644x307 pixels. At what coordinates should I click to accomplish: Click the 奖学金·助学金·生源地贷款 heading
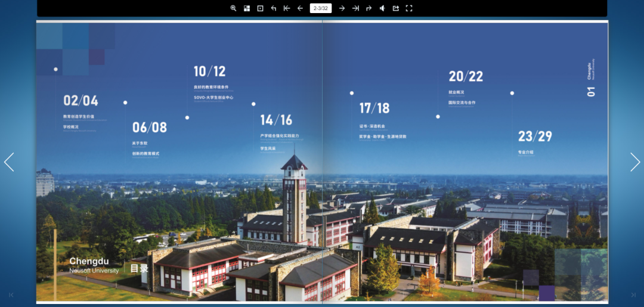point(383,137)
